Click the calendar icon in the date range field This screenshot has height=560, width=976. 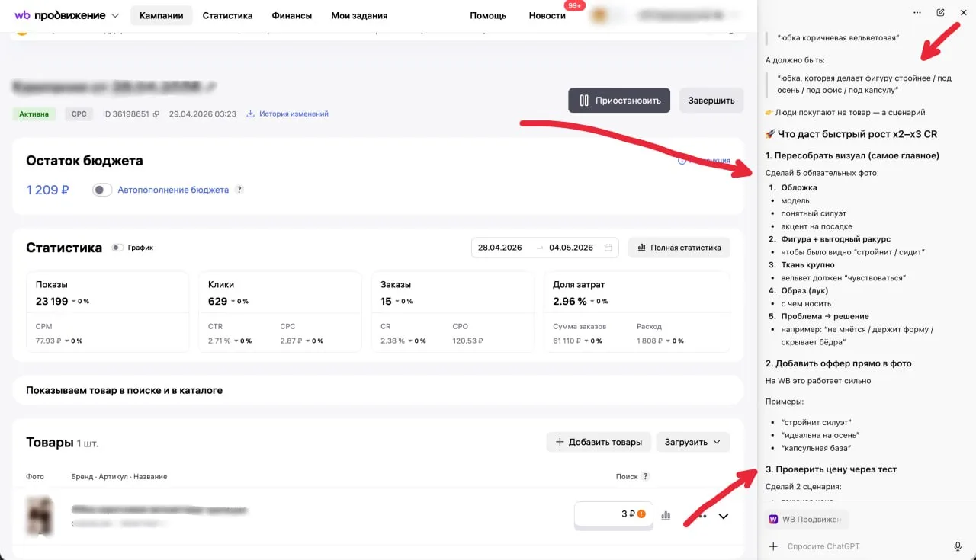pos(608,248)
